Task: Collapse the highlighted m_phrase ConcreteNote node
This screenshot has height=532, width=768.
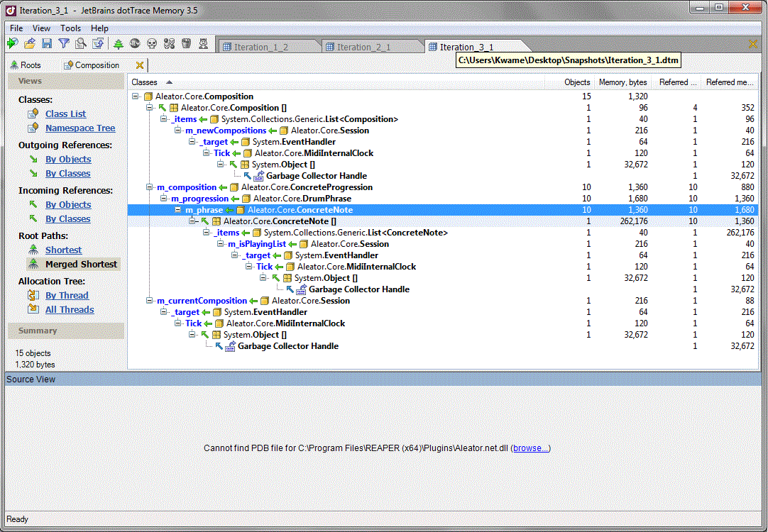Action: [x=177, y=209]
